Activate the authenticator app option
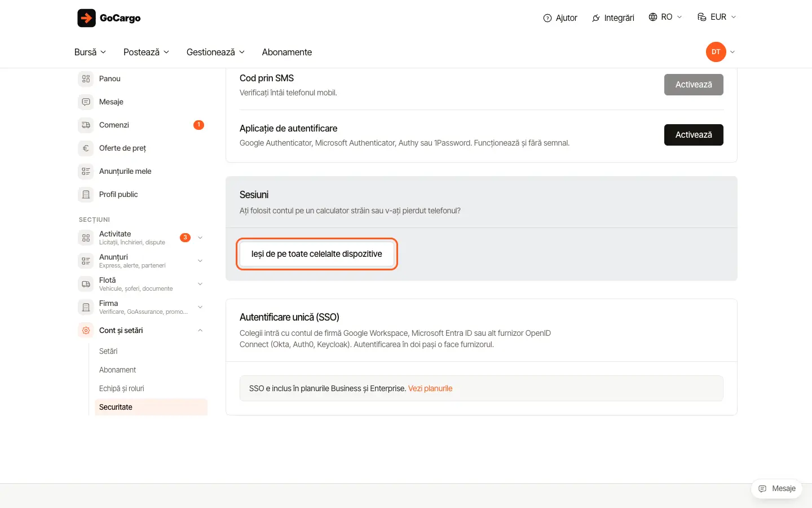 694,135
